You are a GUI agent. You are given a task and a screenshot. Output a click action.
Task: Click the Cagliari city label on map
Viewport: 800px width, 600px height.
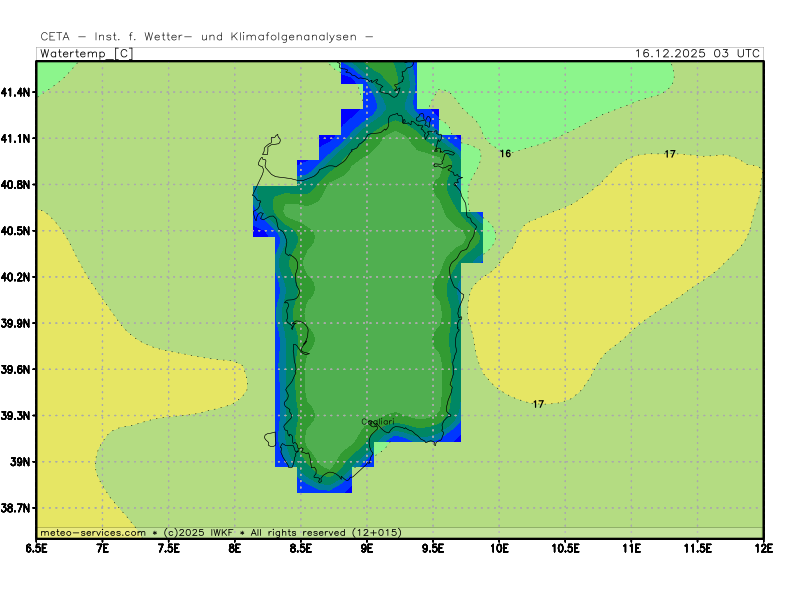point(377,422)
